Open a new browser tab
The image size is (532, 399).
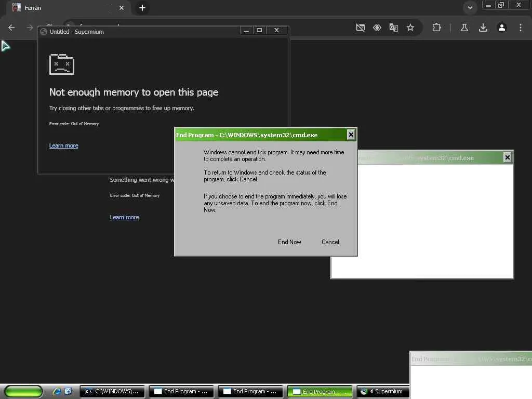point(142,7)
